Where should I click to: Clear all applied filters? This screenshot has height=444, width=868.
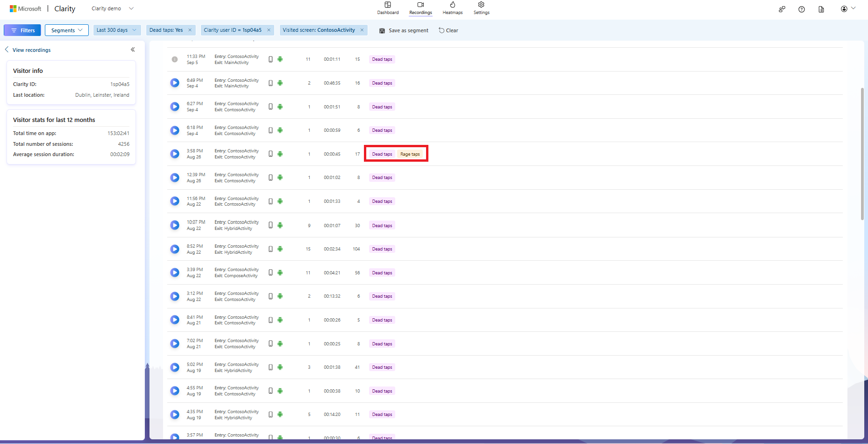pos(448,30)
